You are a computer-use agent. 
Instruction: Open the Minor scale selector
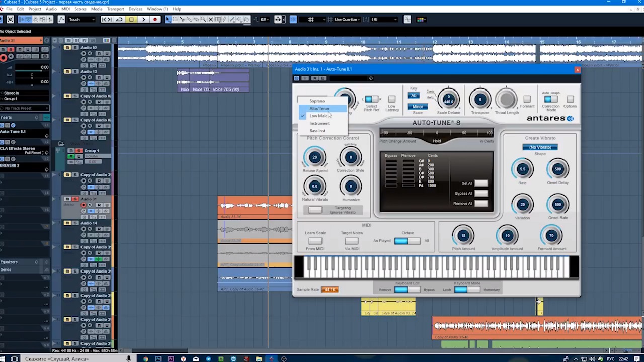(x=418, y=107)
